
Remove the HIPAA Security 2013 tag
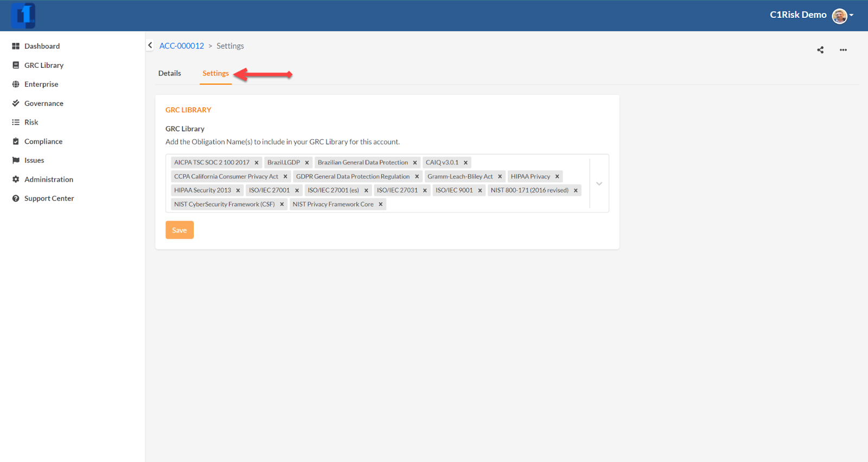pos(238,190)
